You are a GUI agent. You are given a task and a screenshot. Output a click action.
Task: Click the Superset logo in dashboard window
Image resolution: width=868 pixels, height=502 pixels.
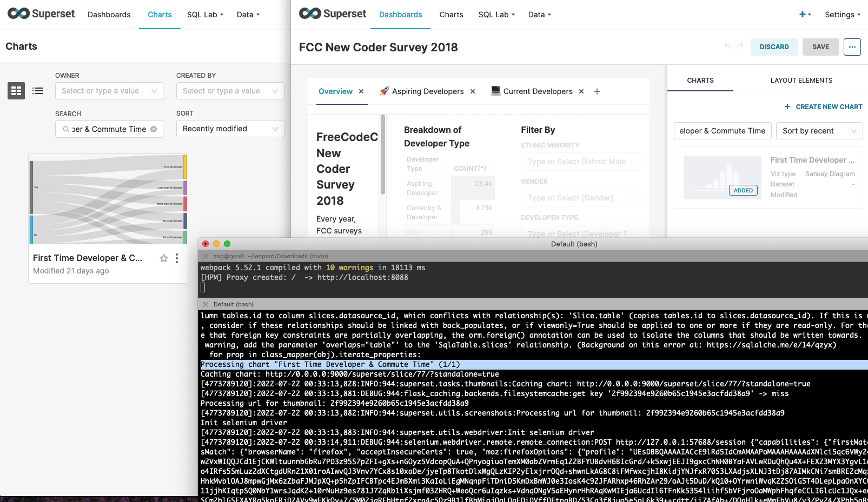point(333,14)
